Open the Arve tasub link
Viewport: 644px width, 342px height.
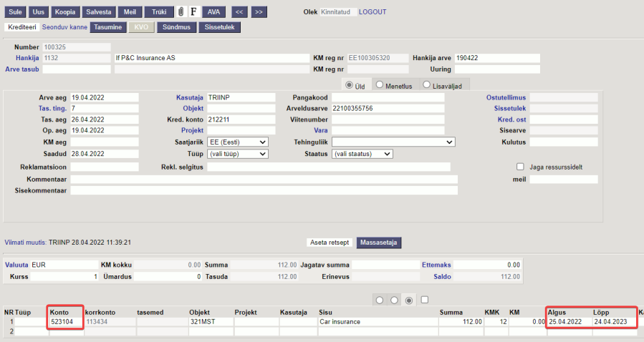(22, 69)
